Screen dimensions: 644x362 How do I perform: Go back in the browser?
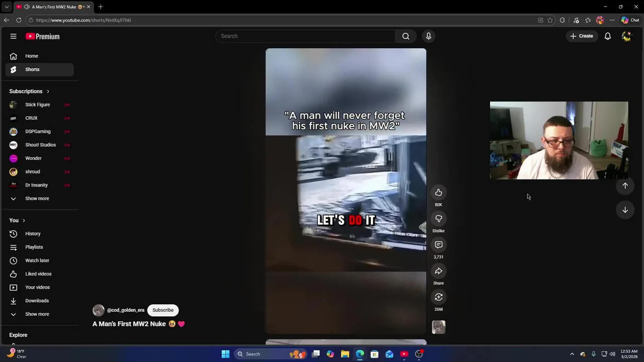(7, 20)
